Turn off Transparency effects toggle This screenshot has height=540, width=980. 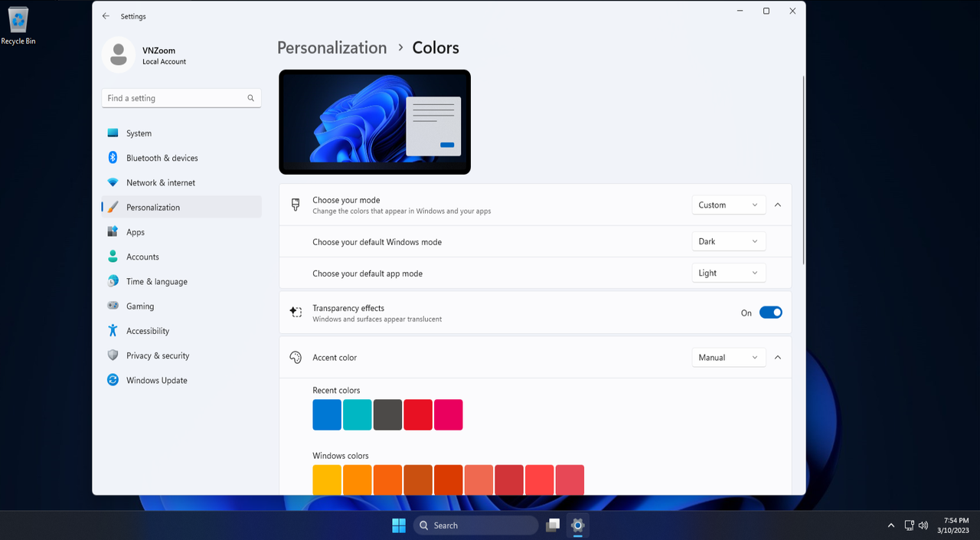point(771,313)
